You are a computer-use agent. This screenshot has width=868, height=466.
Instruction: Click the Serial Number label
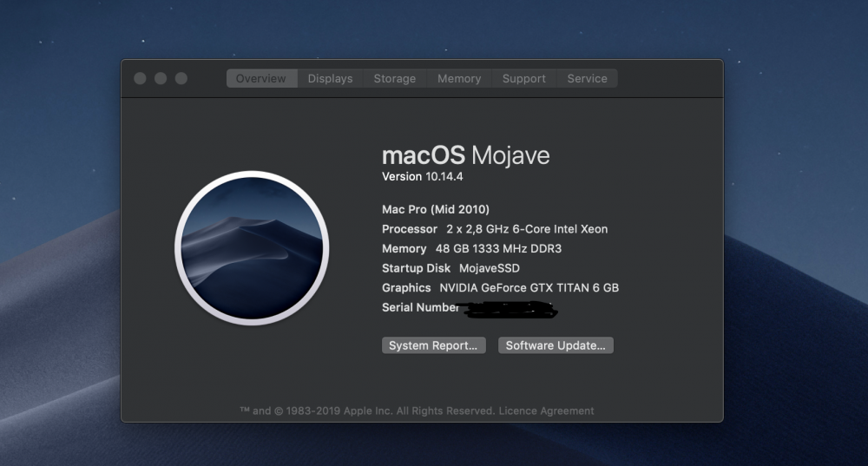tap(420, 308)
